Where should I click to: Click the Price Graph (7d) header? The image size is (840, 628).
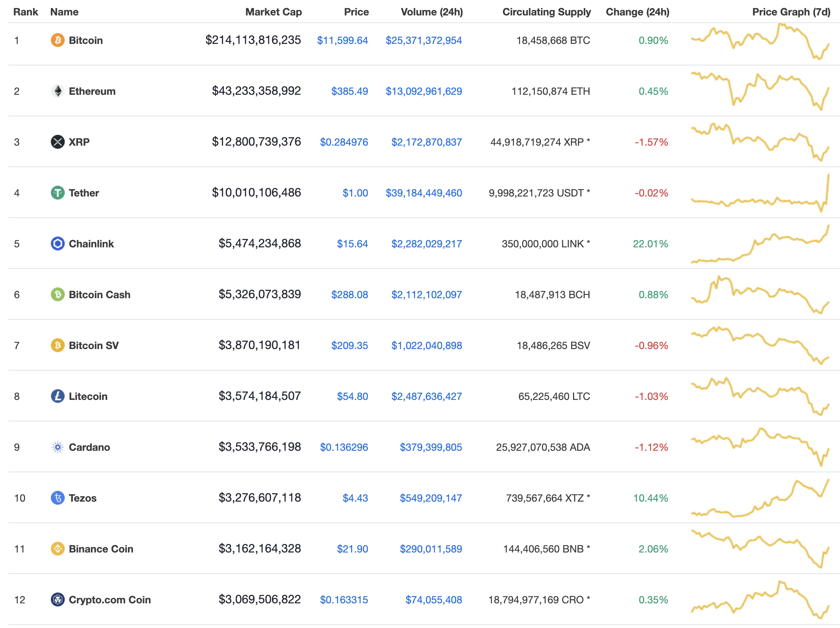coord(791,12)
